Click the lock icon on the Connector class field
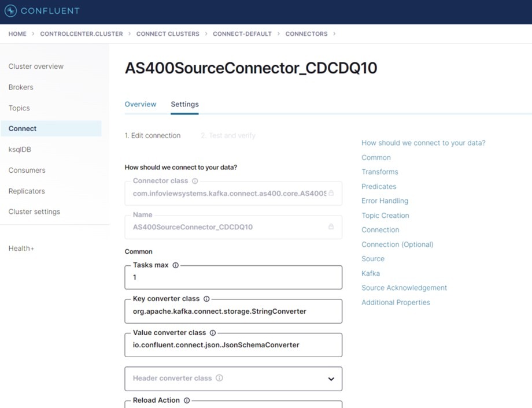This screenshot has width=532, height=408. (332, 193)
